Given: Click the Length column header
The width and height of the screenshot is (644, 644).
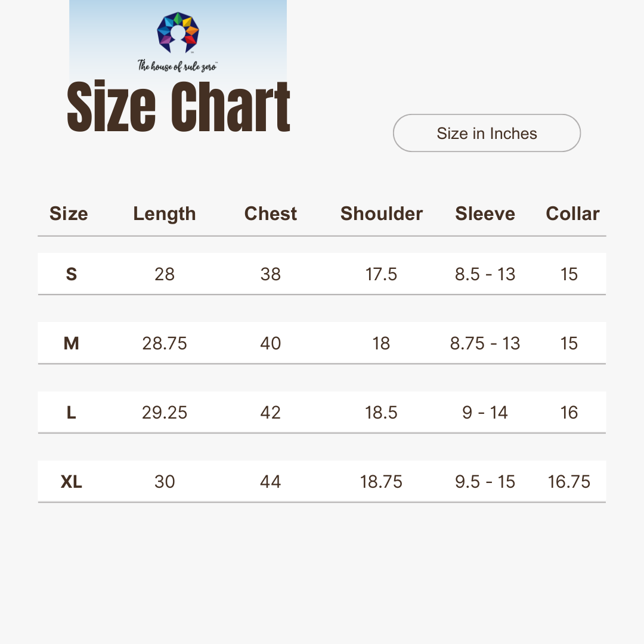Looking at the screenshot, I should click(x=165, y=214).
